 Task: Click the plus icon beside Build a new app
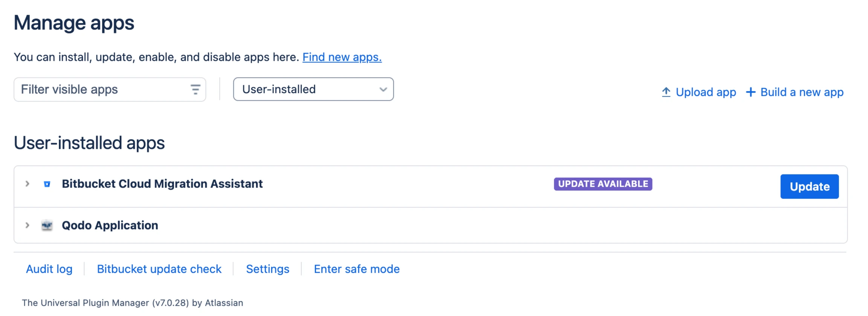751,92
